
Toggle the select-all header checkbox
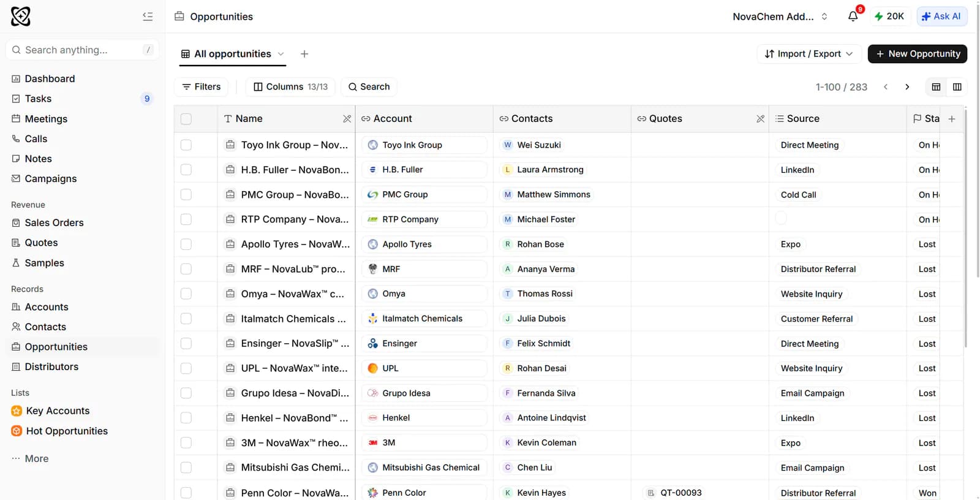pos(186,119)
